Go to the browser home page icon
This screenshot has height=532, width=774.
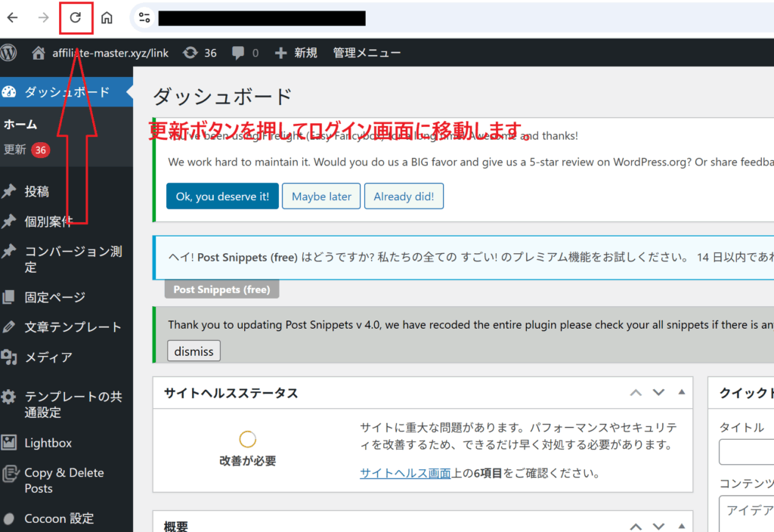click(x=107, y=18)
